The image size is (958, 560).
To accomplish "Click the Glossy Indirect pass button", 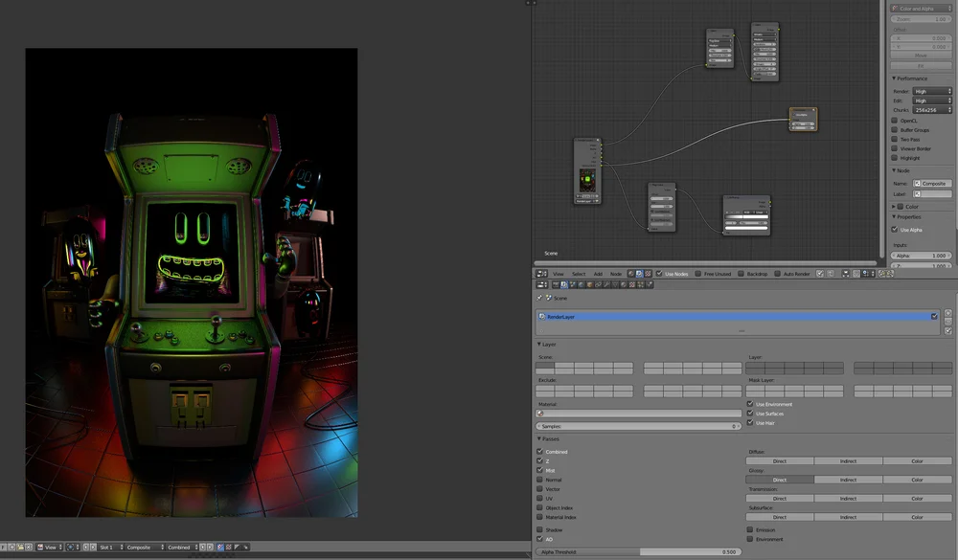I will point(848,480).
